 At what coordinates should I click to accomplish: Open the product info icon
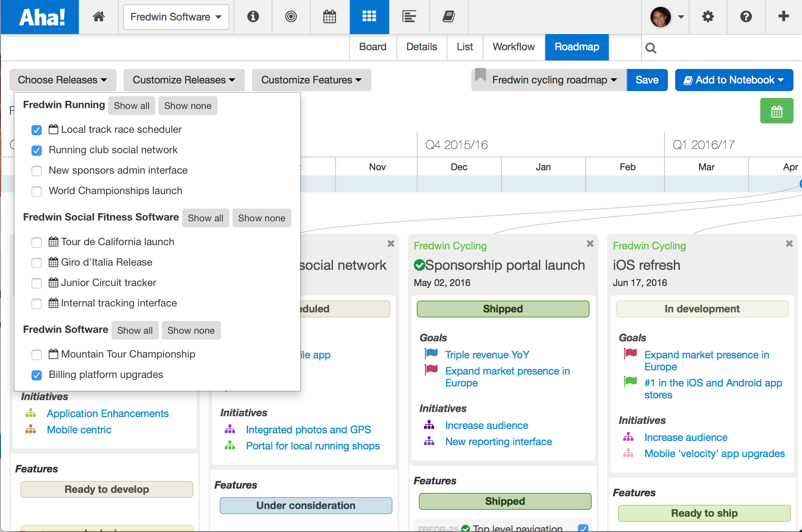coord(253,17)
